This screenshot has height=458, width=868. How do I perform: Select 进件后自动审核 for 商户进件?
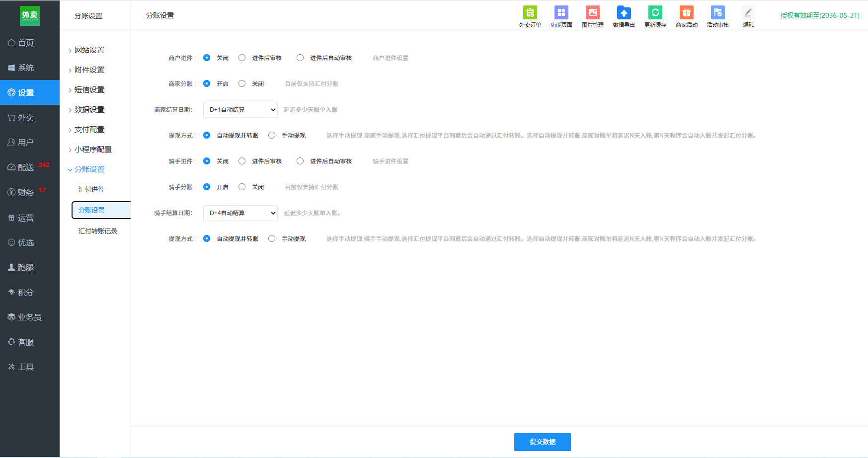point(300,58)
